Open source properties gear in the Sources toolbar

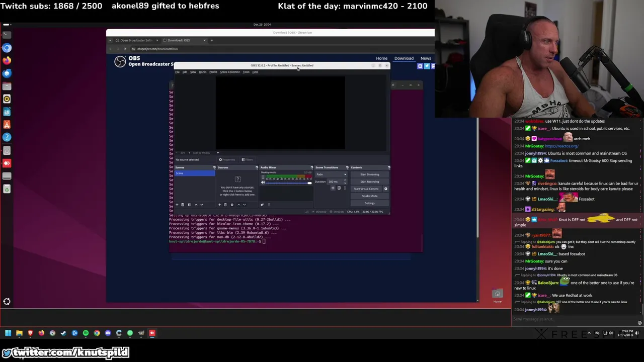(232, 205)
